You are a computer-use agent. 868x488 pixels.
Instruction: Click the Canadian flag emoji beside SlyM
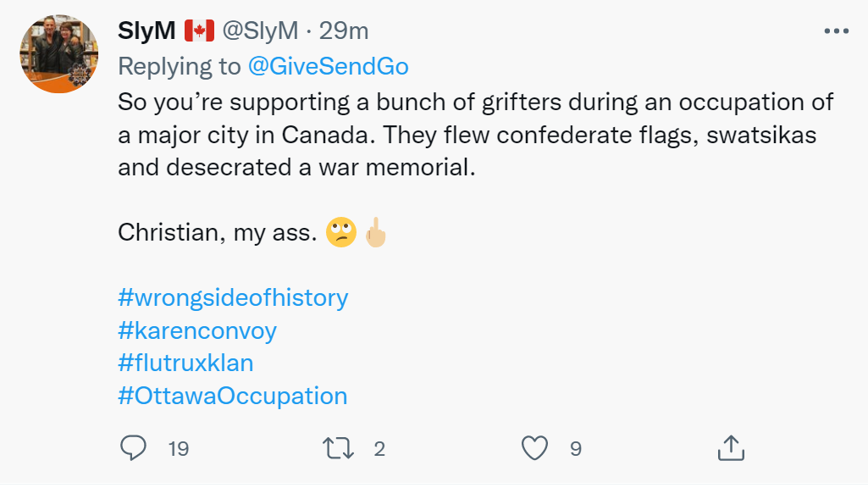[199, 30]
